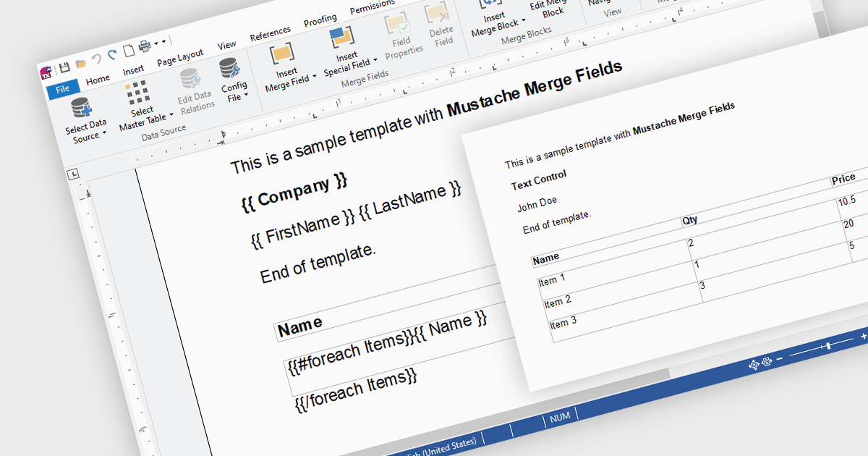This screenshot has width=868, height=456.
Task: Expand the Config File dropdown arrow
Action: 246,95
